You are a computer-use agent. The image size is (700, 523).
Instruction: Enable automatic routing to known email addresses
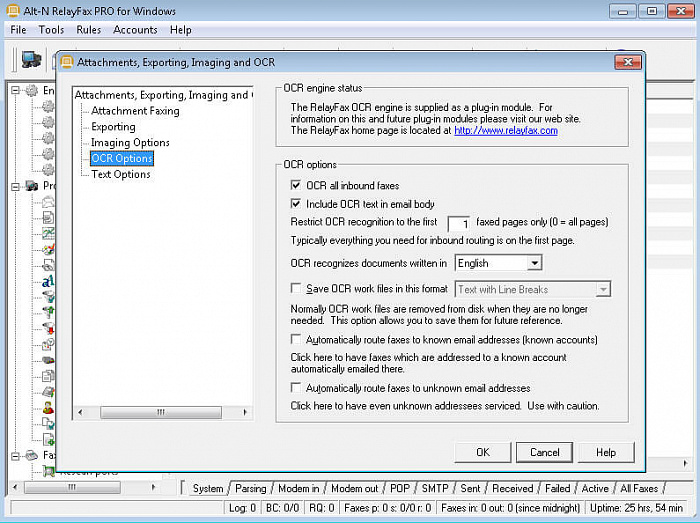pyautogui.click(x=296, y=339)
